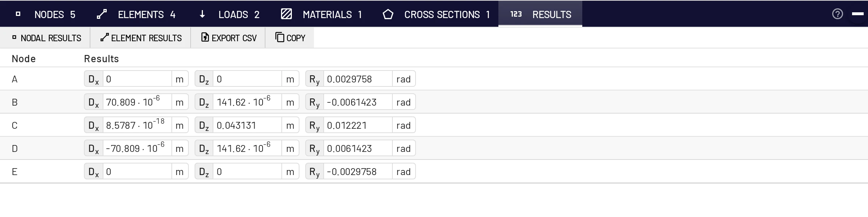The height and width of the screenshot is (217, 868).
Task: Go to the Materials tab
Action: coord(322,14)
